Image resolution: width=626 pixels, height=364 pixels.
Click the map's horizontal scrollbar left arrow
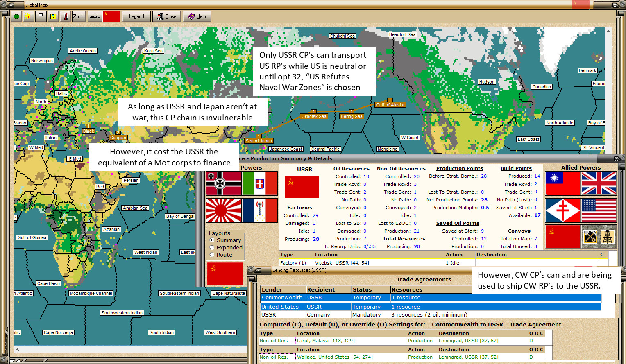point(18,349)
